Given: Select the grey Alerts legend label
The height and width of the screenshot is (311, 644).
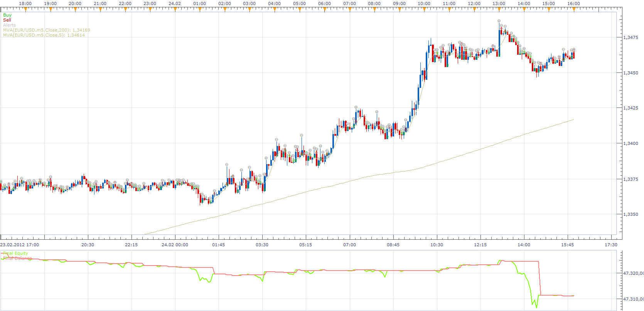Looking at the screenshot, I should (10, 25).
